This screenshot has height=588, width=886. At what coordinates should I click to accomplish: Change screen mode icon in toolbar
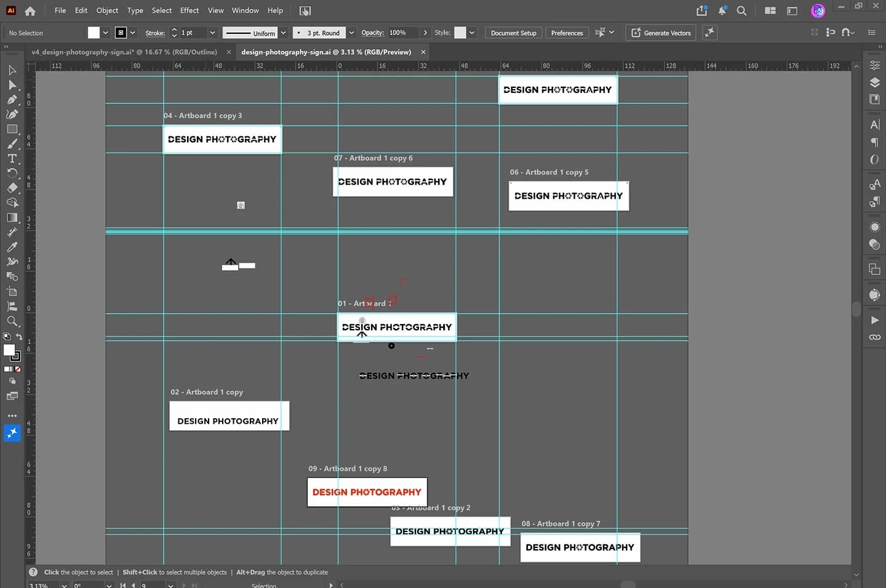(12, 397)
